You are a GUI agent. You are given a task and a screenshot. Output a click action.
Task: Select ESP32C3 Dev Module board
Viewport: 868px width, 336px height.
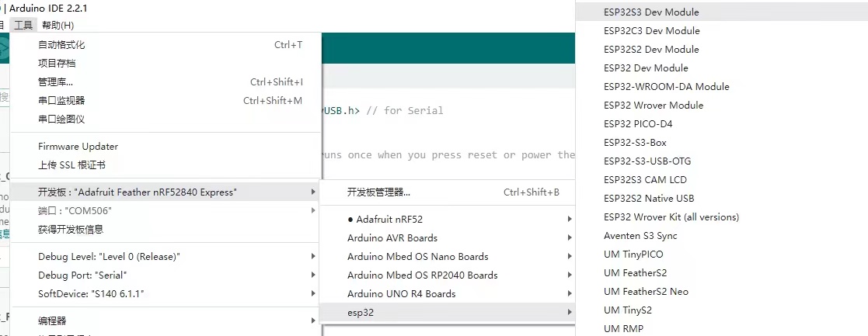click(722, 31)
